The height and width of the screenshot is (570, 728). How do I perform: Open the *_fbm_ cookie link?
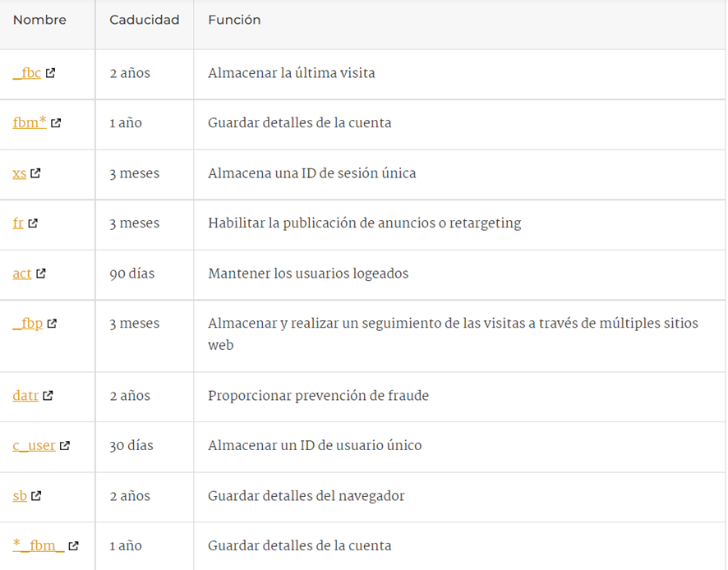click(x=39, y=546)
